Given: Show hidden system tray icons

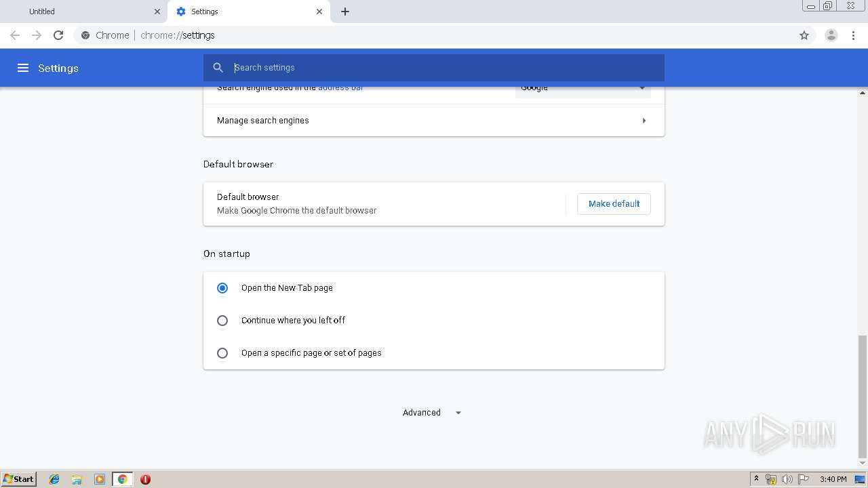Looking at the screenshot, I should (756, 479).
